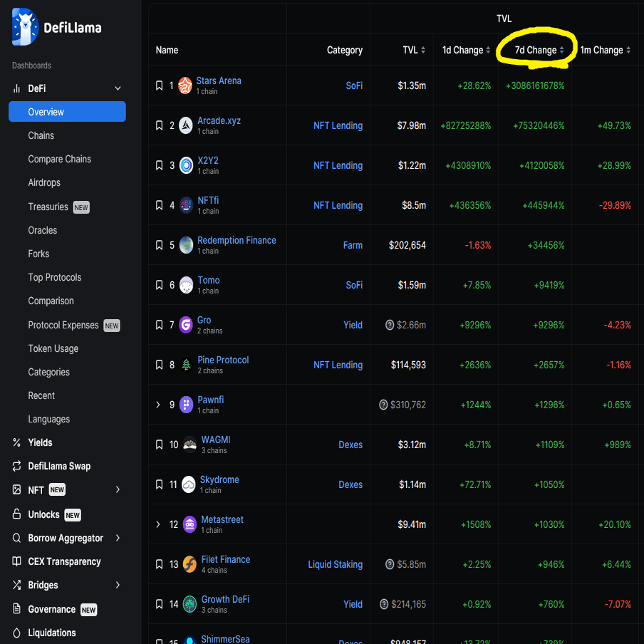The image size is (644, 644).
Task: Expand the Metastreet row chevron
Action: tap(158, 524)
